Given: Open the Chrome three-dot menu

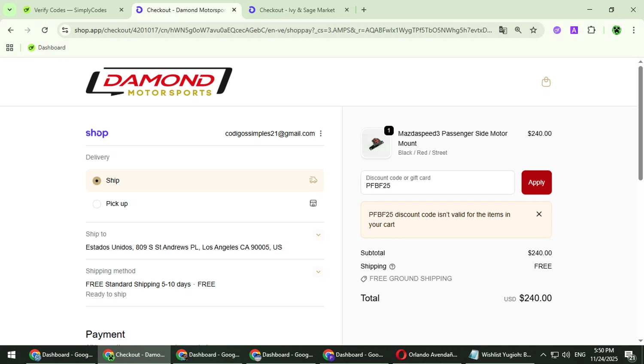Looking at the screenshot, I should coord(634,30).
